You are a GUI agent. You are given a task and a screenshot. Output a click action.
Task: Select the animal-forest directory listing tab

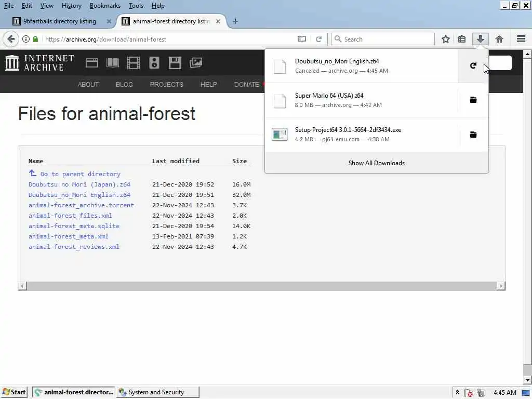(x=171, y=21)
